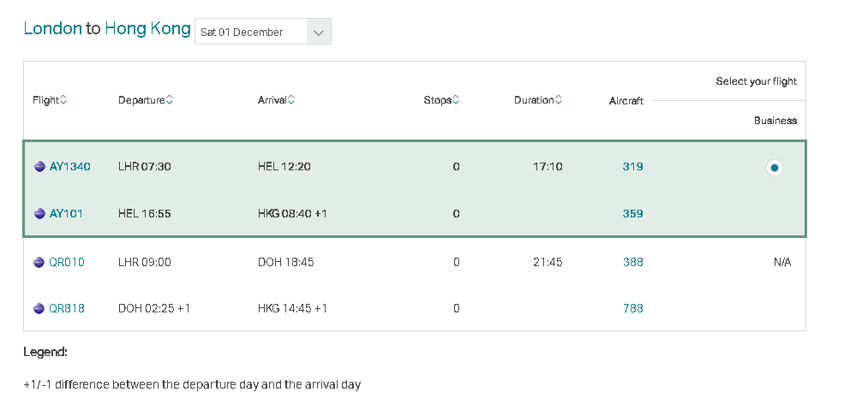Sort by Stops column arrows
868x410 pixels.
click(x=456, y=100)
